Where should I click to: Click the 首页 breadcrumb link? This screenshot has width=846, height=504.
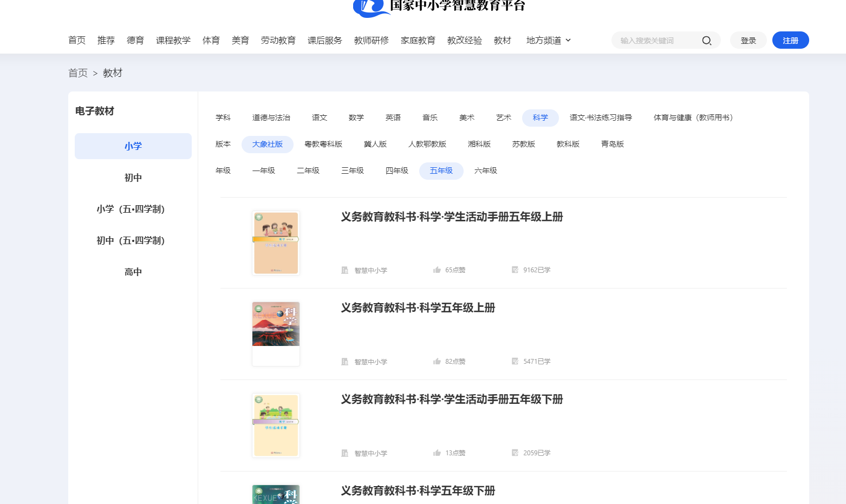click(x=77, y=73)
